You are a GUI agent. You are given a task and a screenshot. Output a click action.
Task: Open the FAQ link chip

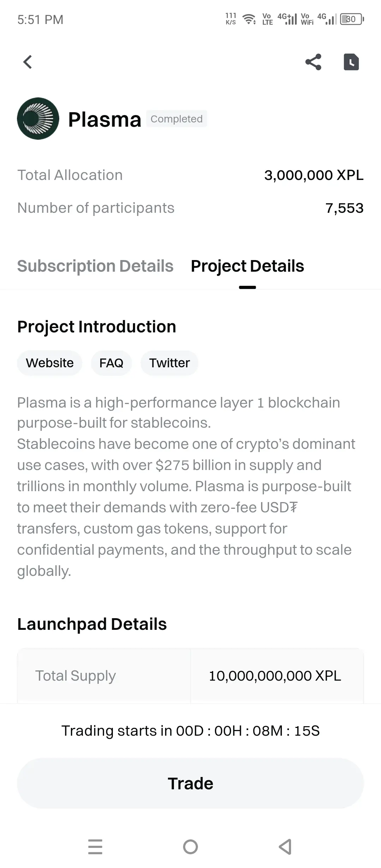(111, 363)
